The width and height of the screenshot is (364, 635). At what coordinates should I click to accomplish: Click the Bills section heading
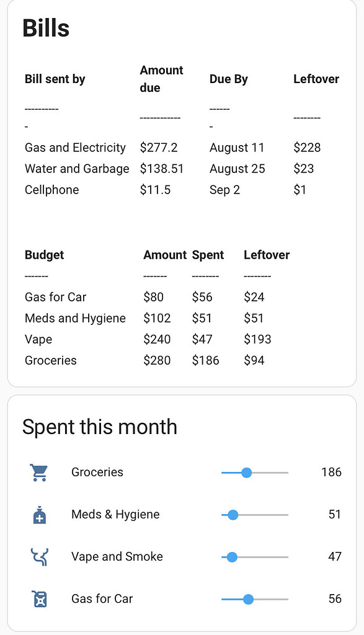pos(45,28)
